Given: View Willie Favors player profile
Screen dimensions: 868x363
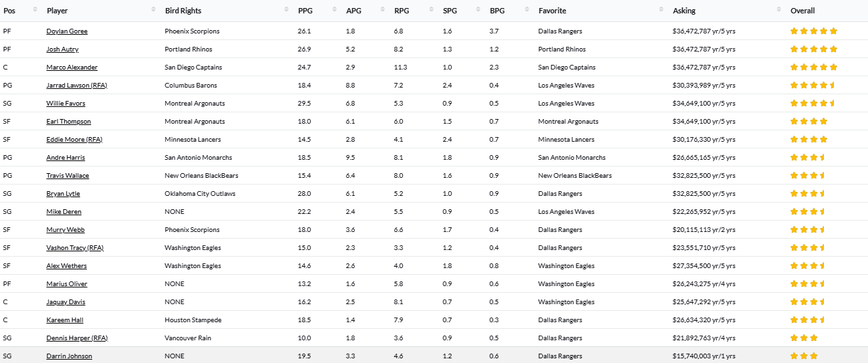Looking at the screenshot, I should (x=65, y=104).
